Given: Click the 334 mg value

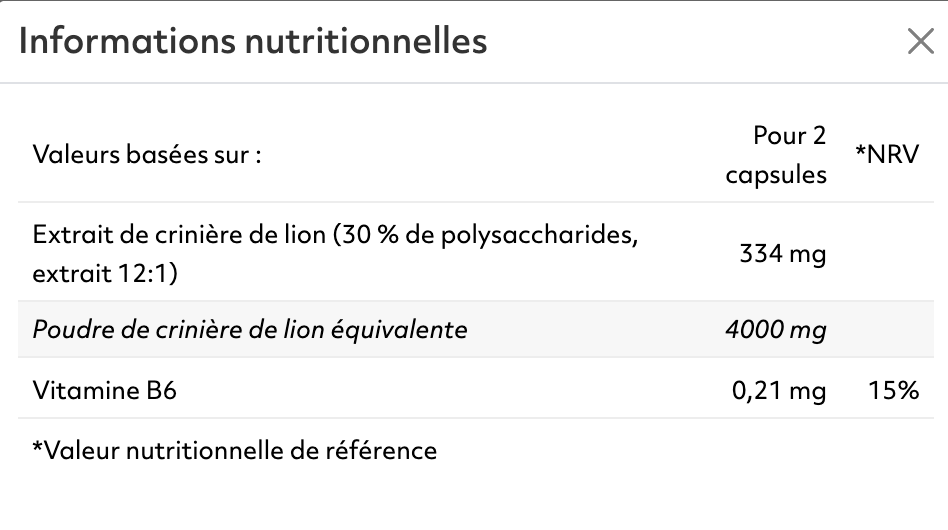Looking at the screenshot, I should pyautogui.click(x=783, y=254).
